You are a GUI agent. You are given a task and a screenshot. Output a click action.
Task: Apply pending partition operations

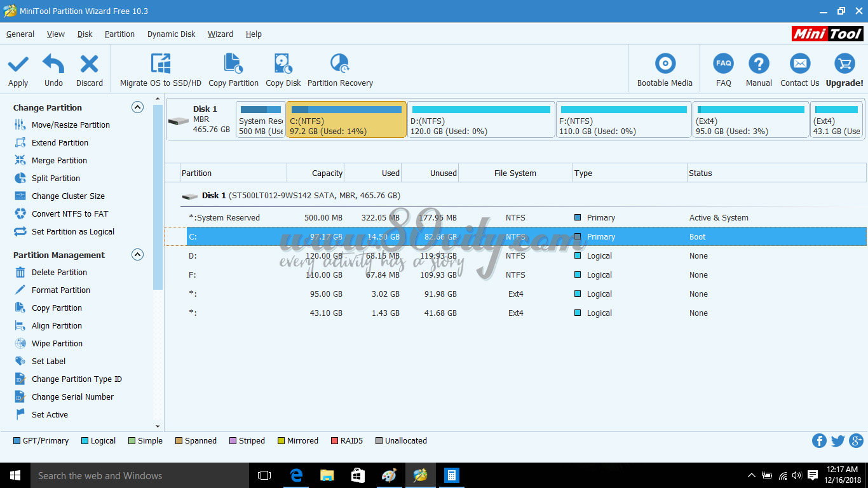18,69
